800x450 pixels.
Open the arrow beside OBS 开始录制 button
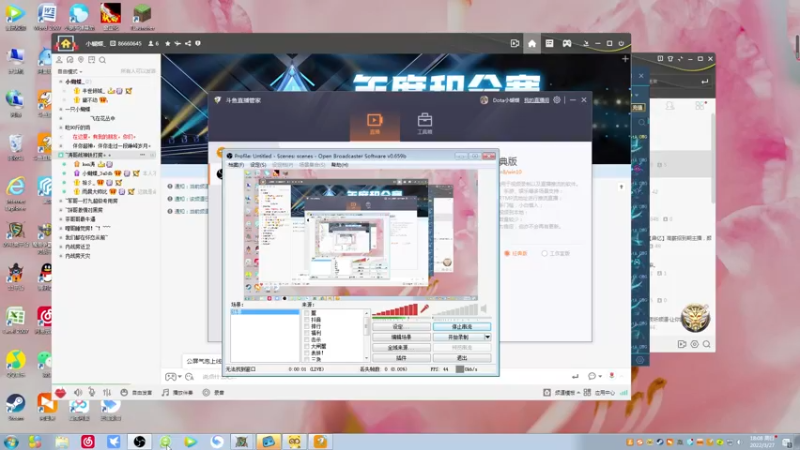point(487,337)
